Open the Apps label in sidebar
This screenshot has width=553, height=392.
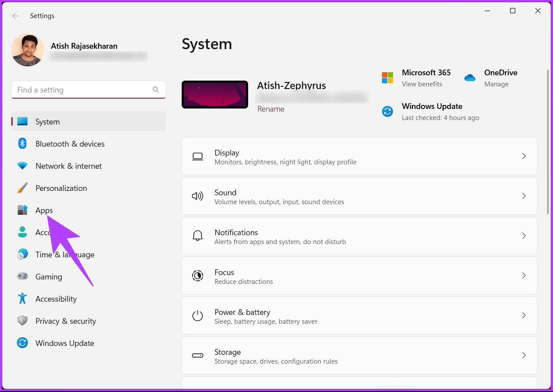(44, 210)
